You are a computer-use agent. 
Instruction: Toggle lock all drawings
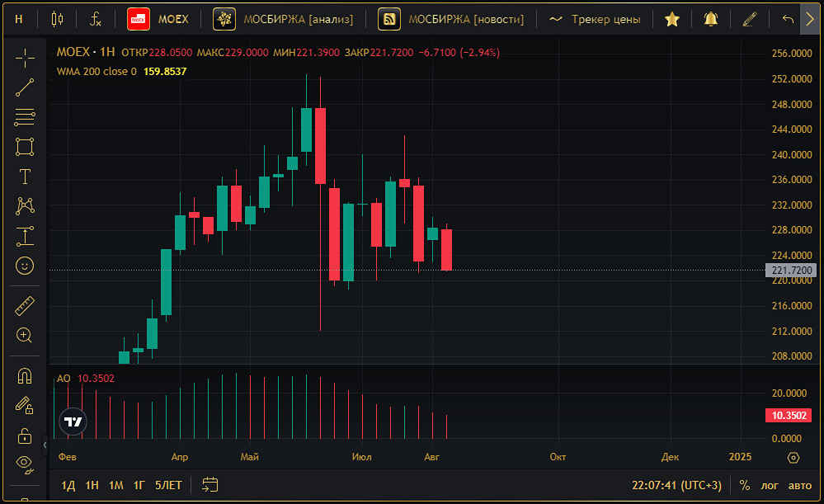[x=25, y=436]
